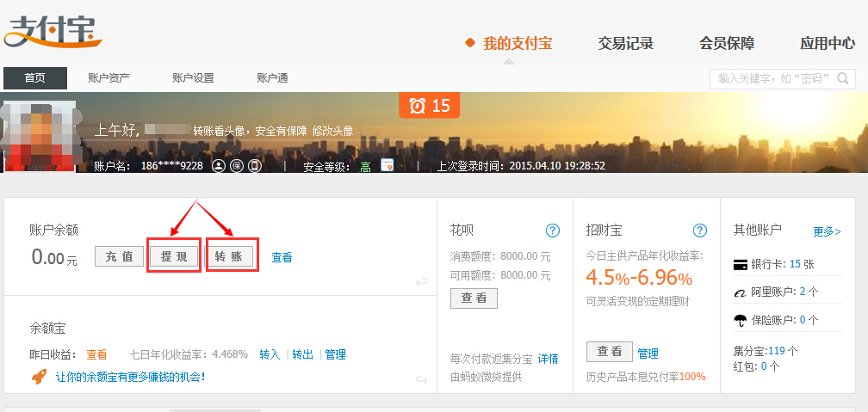Click the 转账 transfer button

[x=231, y=256]
